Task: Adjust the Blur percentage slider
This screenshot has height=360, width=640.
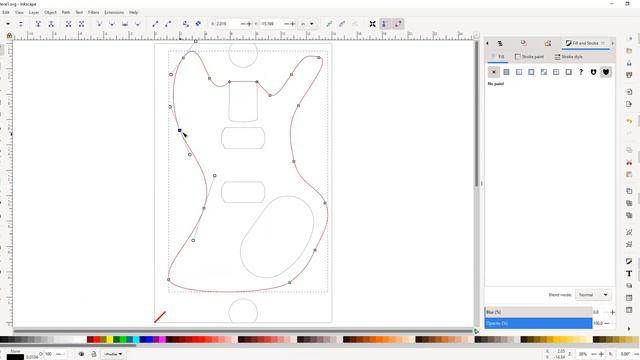Action: [538, 312]
